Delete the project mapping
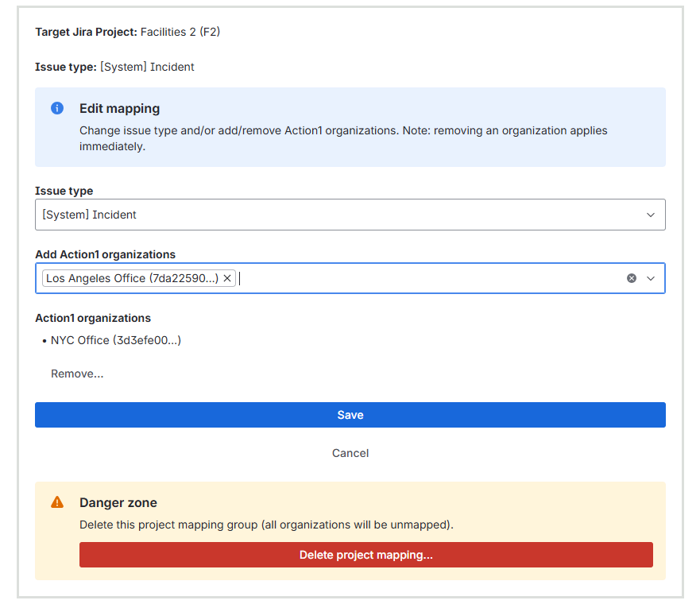The image size is (700, 608). point(365,555)
